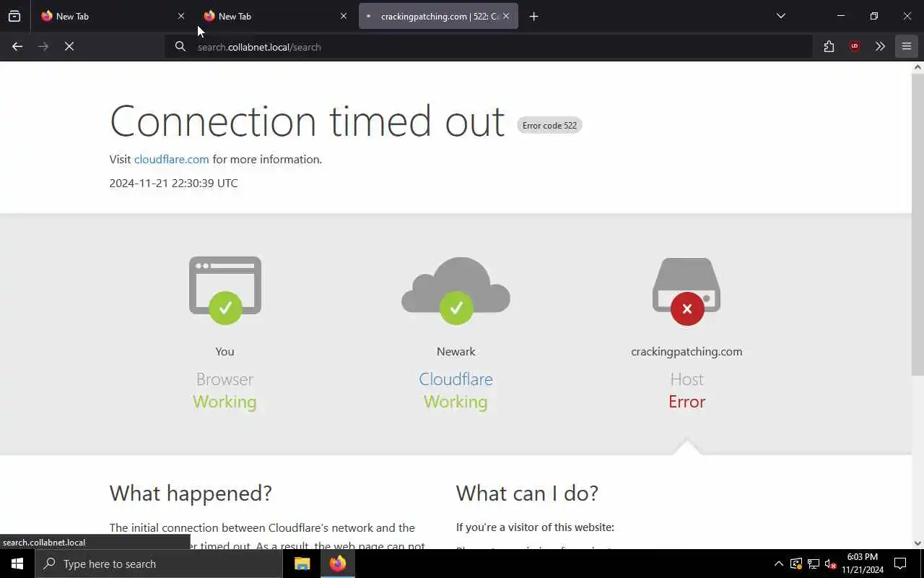Click the blue Cloudflare link under Newark
Screen dimensions: 924x578
tap(456, 379)
